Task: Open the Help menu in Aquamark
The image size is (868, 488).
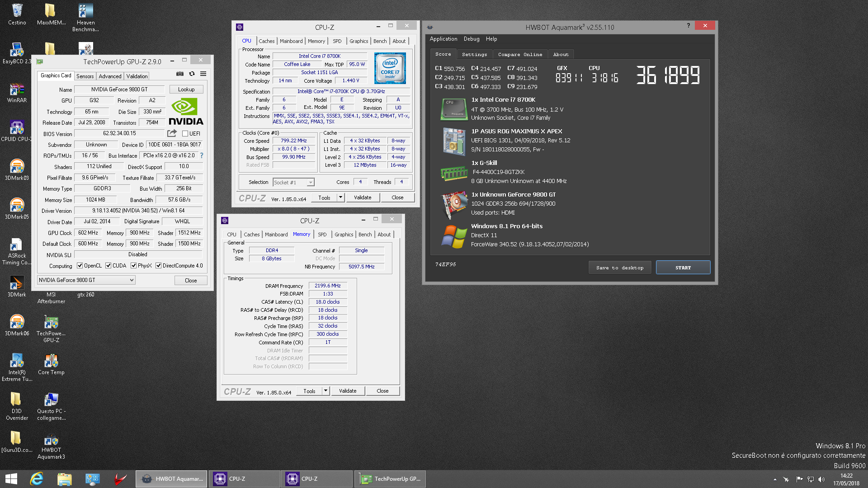Action: pos(491,39)
